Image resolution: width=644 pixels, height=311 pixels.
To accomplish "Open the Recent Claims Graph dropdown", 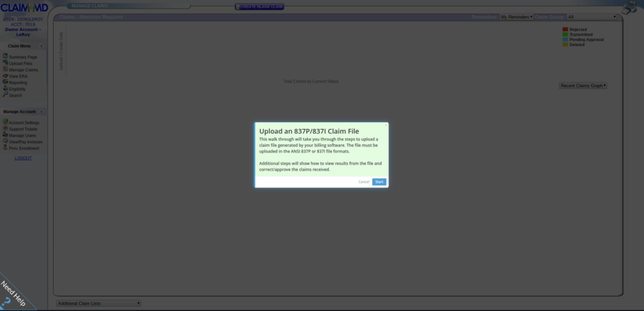I will (x=583, y=86).
